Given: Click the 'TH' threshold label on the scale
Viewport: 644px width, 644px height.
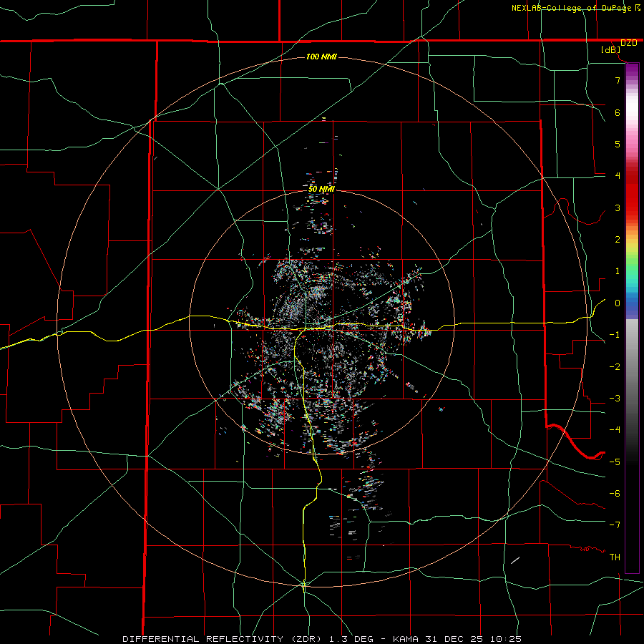Looking at the screenshot, I should click(615, 557).
